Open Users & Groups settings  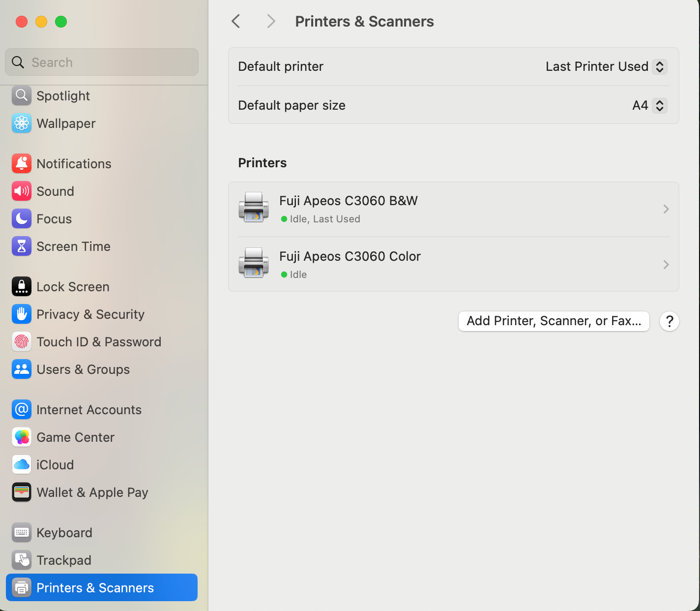[102, 369]
